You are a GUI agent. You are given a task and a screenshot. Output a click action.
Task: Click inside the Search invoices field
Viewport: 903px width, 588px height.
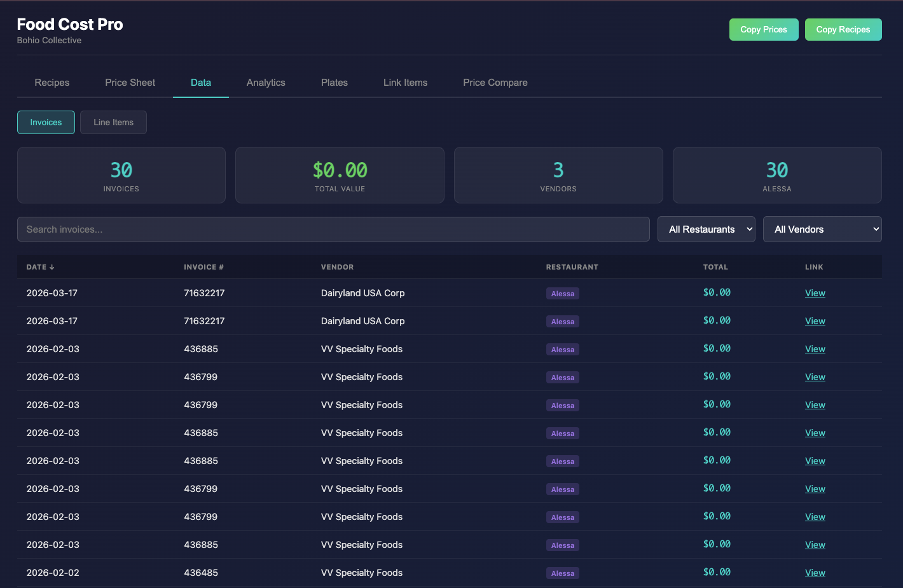click(333, 229)
